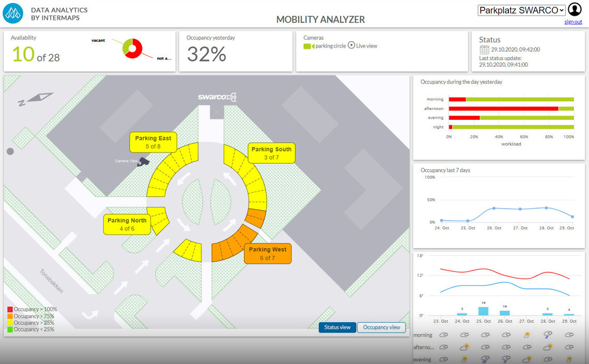The image size is (589, 364).
Task: Click the sign out link
Action: [x=573, y=22]
